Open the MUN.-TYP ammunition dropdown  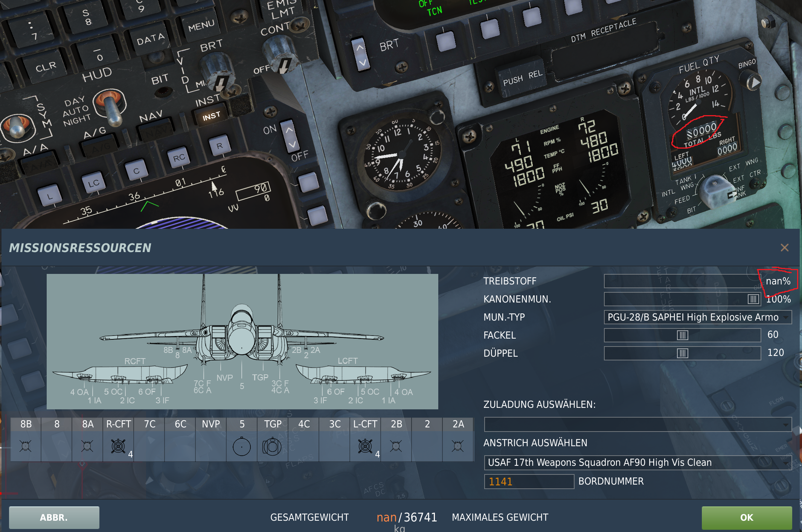pos(698,317)
